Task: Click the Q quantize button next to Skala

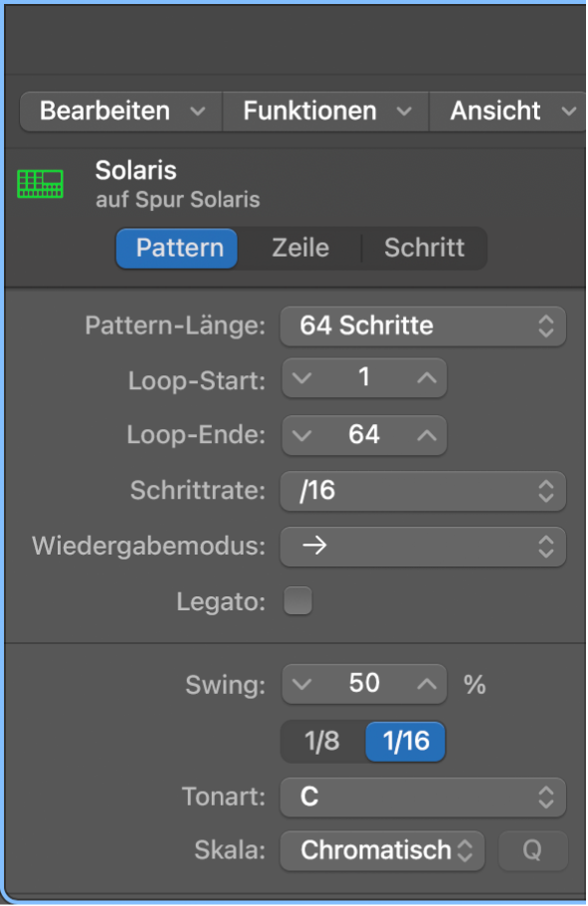Action: [x=533, y=850]
